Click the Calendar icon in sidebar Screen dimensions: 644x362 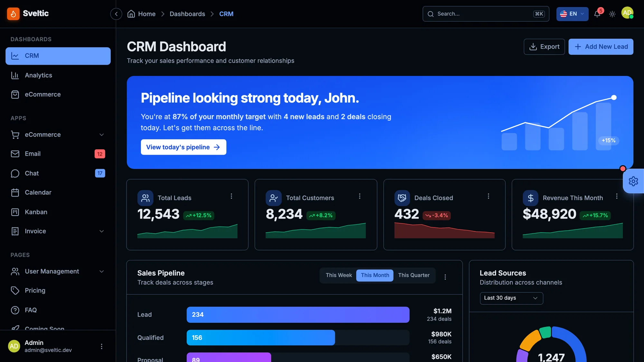(x=15, y=192)
